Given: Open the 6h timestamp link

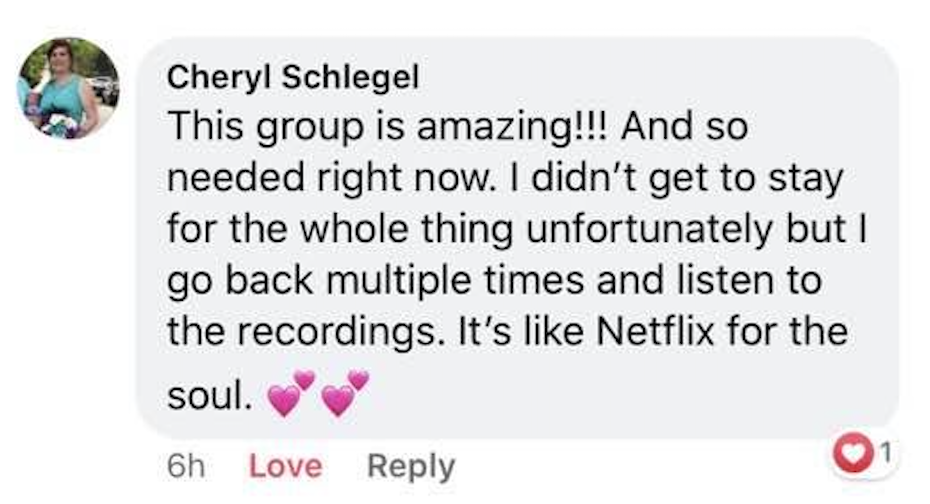Looking at the screenshot, I should click(x=185, y=466).
